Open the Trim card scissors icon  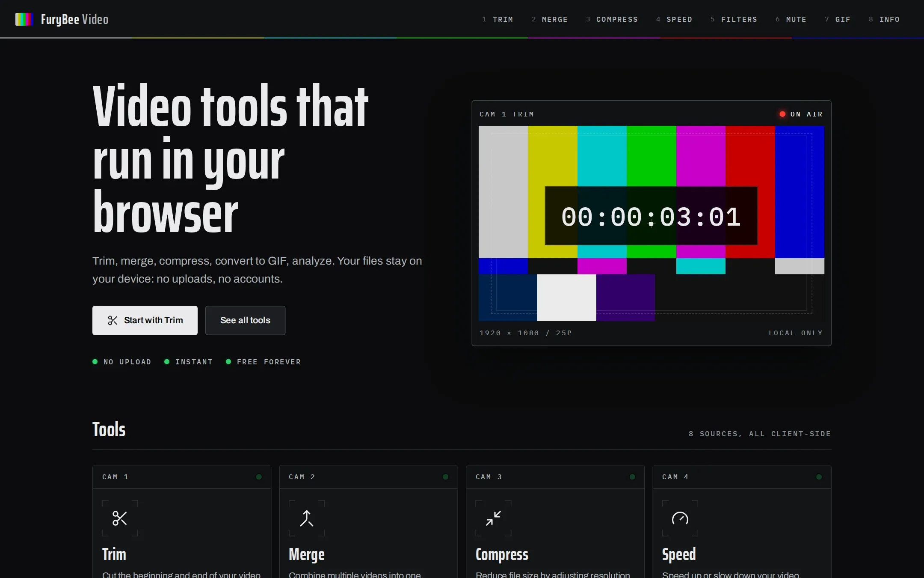click(x=120, y=518)
